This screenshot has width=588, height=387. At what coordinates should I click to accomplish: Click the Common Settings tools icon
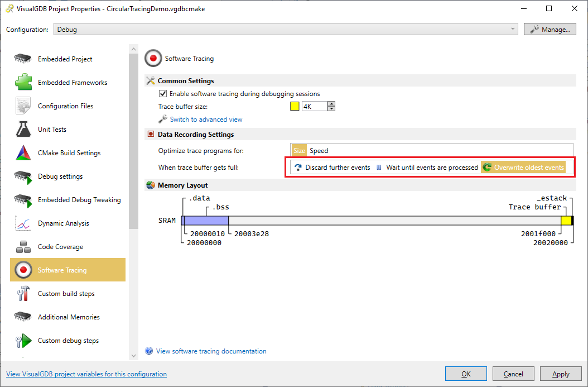[x=151, y=81]
